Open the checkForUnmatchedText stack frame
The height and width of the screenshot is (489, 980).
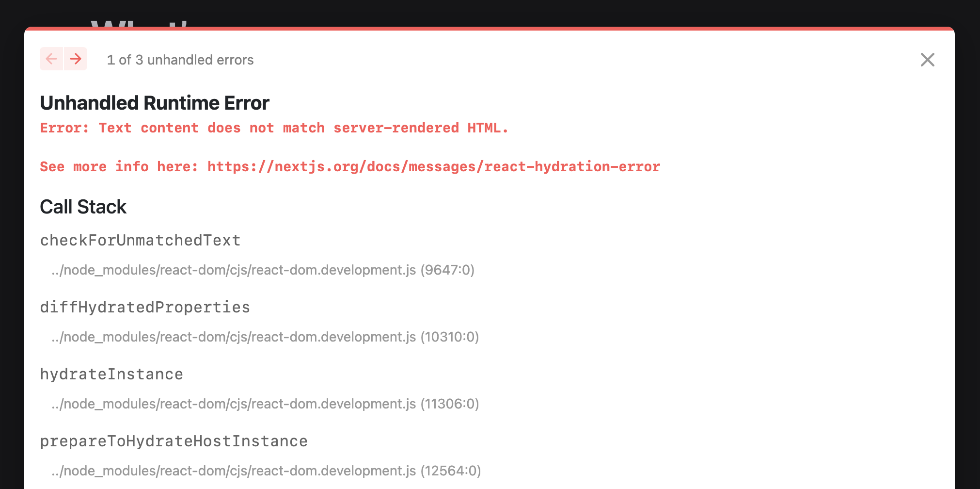pos(140,240)
